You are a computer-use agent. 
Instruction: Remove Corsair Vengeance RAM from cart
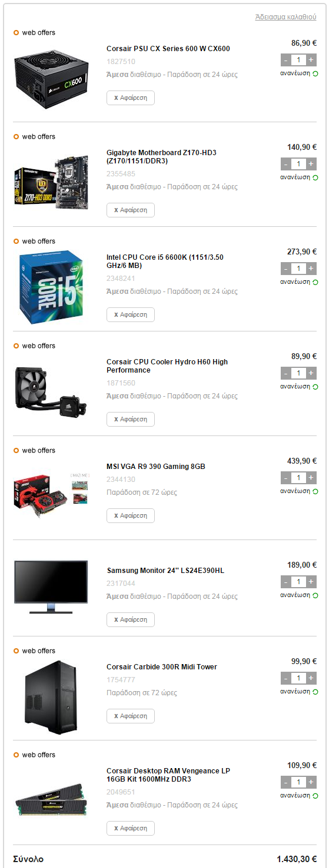click(x=131, y=829)
